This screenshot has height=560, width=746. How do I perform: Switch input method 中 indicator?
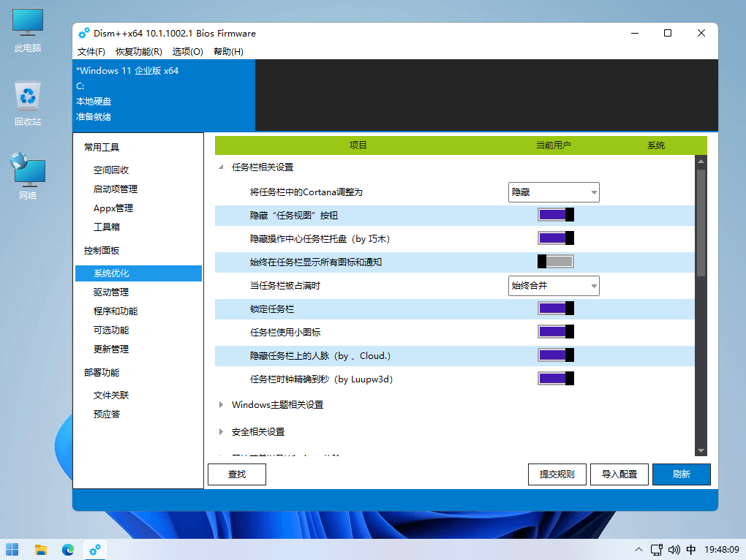(691, 550)
